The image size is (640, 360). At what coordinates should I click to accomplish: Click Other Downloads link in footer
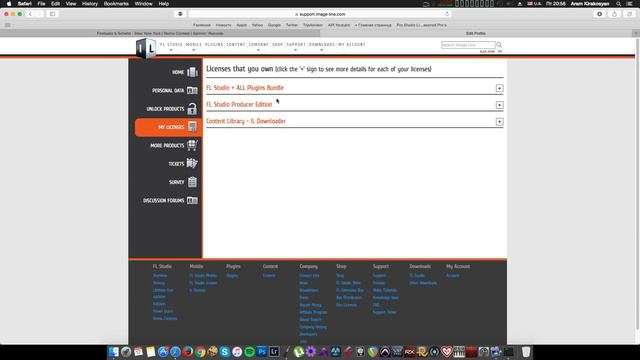coord(423,283)
